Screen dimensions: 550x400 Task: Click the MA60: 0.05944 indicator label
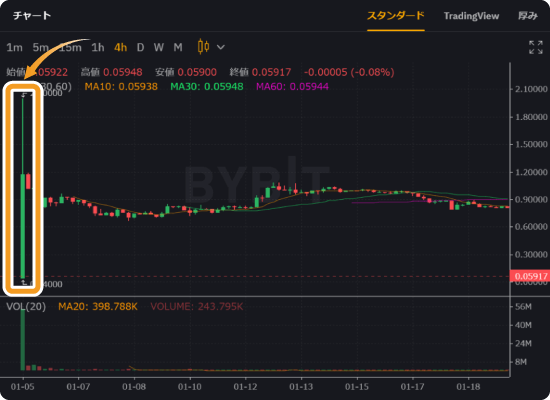click(x=292, y=87)
